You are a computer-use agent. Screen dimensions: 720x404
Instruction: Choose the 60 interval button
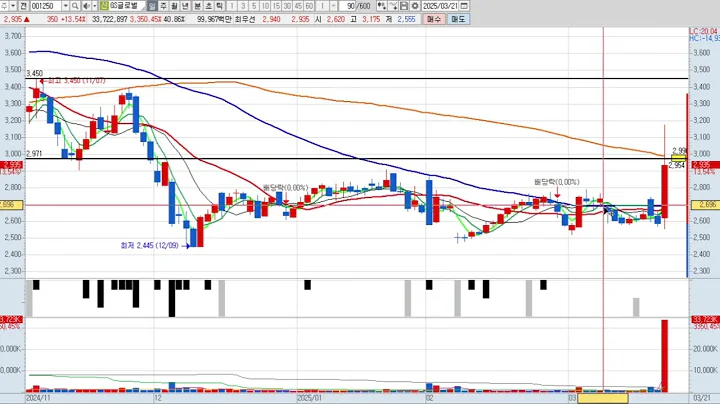click(309, 6)
